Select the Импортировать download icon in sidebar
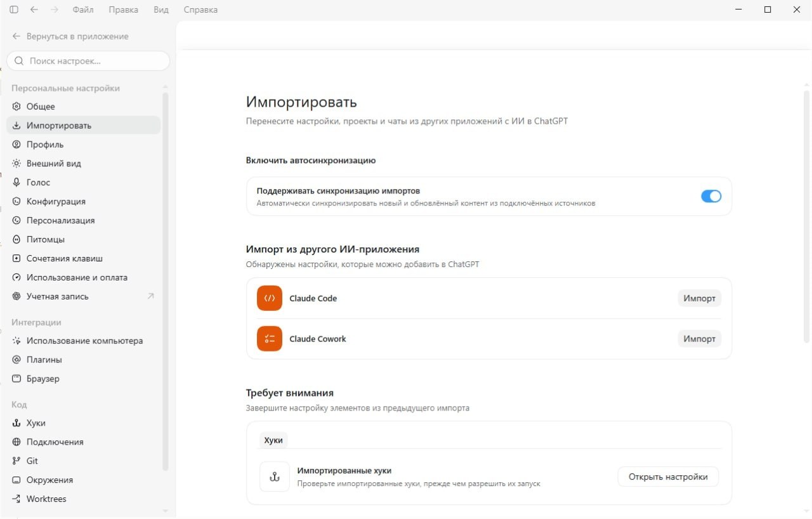 click(16, 126)
